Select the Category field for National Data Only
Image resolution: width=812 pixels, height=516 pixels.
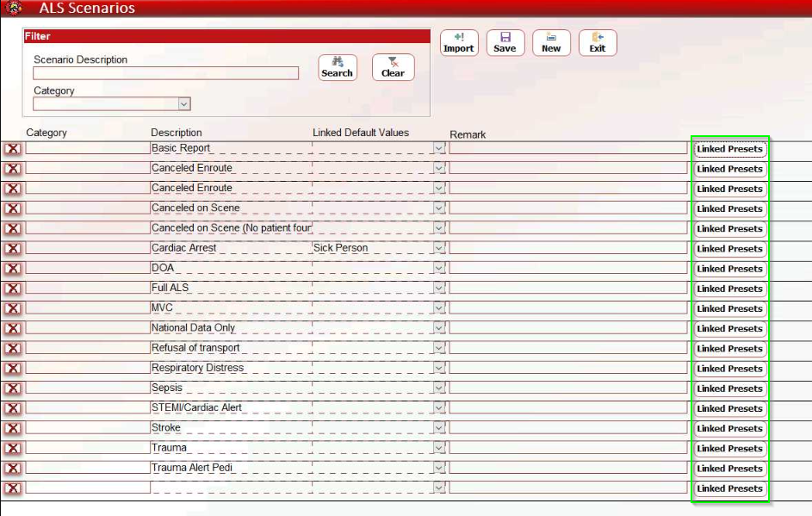pyautogui.click(x=87, y=328)
